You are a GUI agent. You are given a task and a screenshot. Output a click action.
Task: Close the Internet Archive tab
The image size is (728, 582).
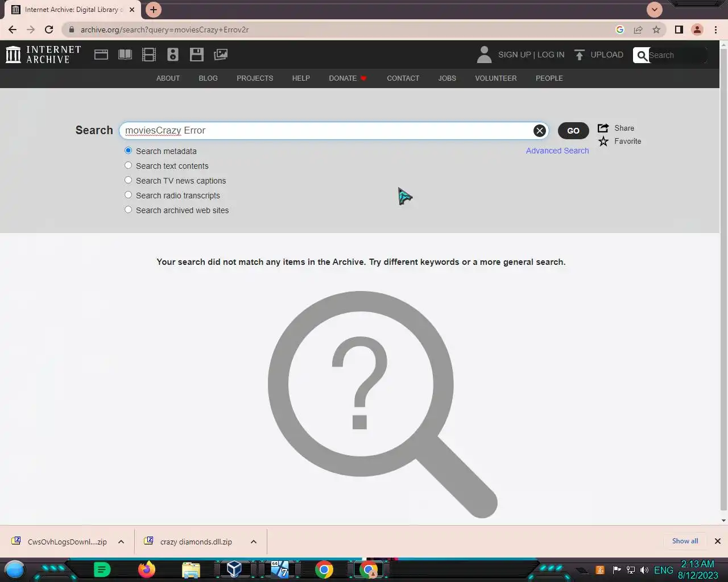pyautogui.click(x=132, y=10)
